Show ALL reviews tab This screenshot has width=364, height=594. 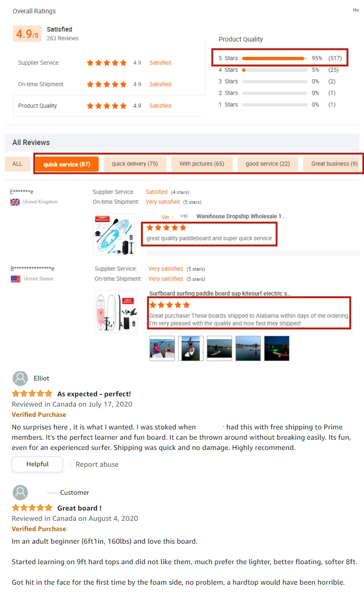tap(17, 164)
